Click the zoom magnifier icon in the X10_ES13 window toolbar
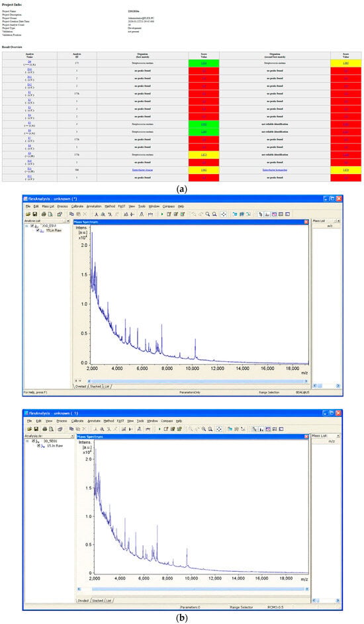364x624 pixels. pos(208,214)
